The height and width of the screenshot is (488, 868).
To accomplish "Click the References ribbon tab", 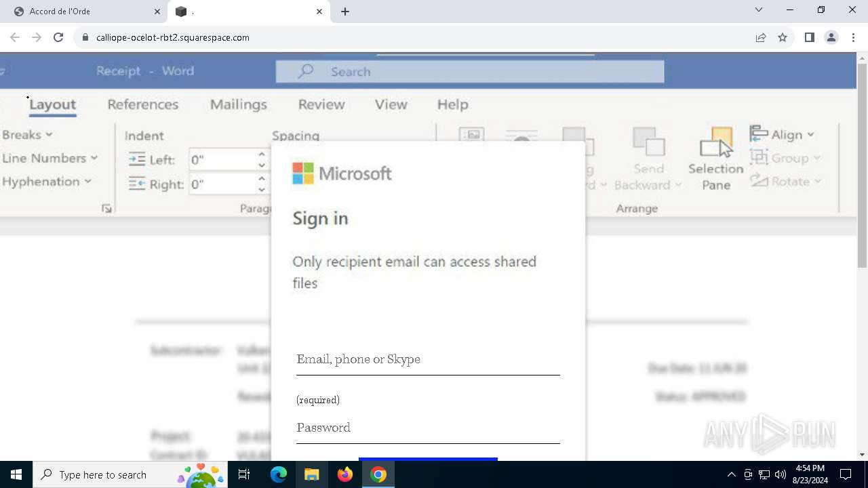I will point(143,104).
